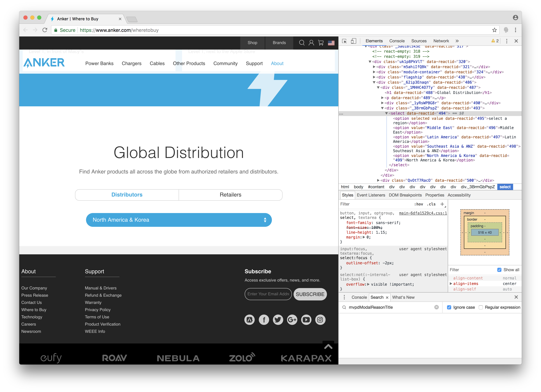Expand the margin property in Styles pane
The height and width of the screenshot is (392, 541).
[364, 237]
